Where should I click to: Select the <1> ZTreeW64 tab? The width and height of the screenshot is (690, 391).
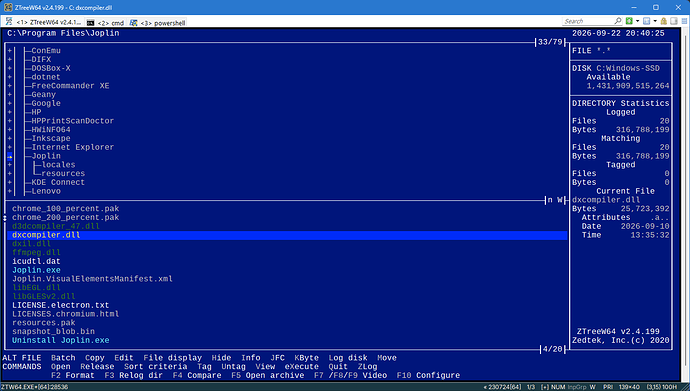tap(44, 22)
